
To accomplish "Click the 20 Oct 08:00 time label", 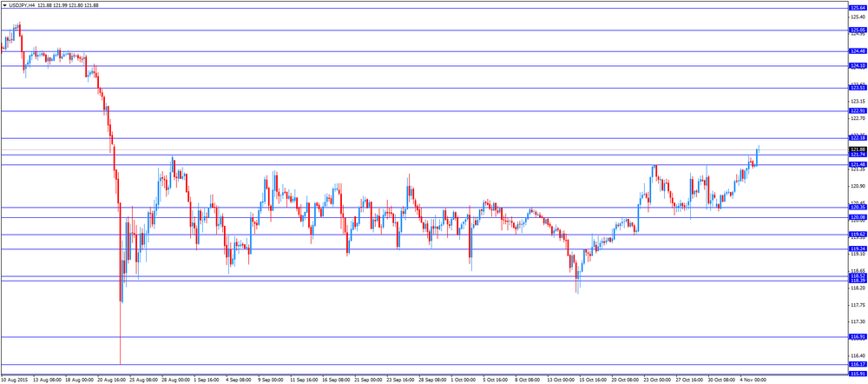I will (626, 381).
